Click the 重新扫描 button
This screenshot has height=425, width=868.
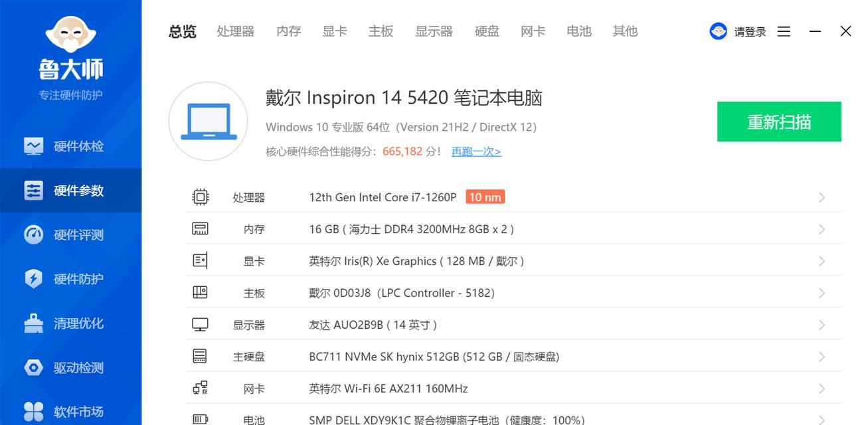point(779,122)
